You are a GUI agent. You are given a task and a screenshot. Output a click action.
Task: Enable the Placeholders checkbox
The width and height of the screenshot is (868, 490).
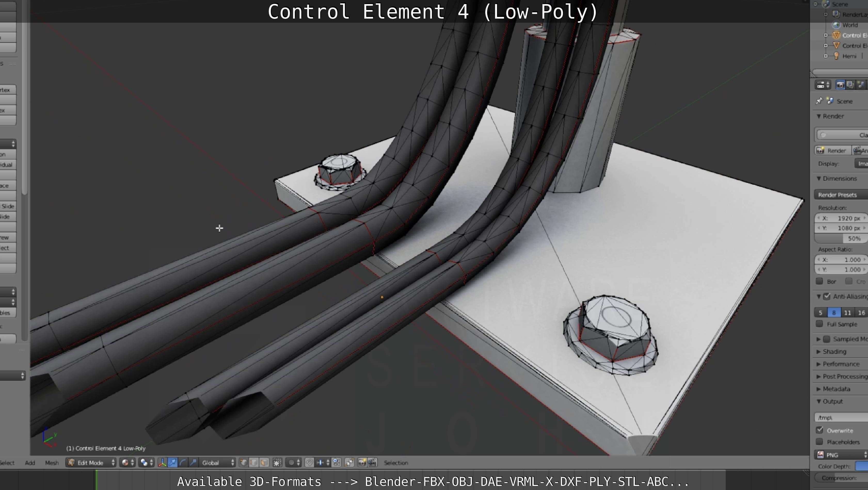pos(819,442)
